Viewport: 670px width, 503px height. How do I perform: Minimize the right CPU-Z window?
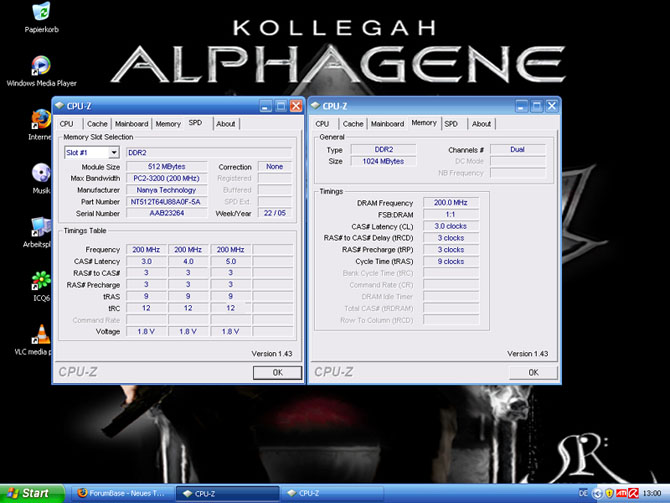tap(521, 106)
